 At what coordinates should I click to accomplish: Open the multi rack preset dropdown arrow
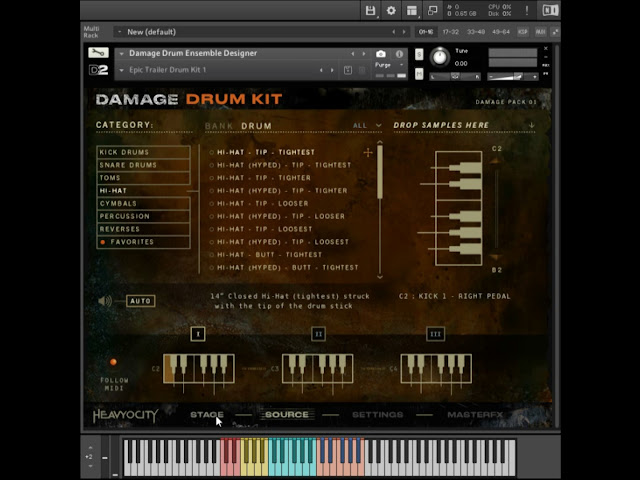120,32
